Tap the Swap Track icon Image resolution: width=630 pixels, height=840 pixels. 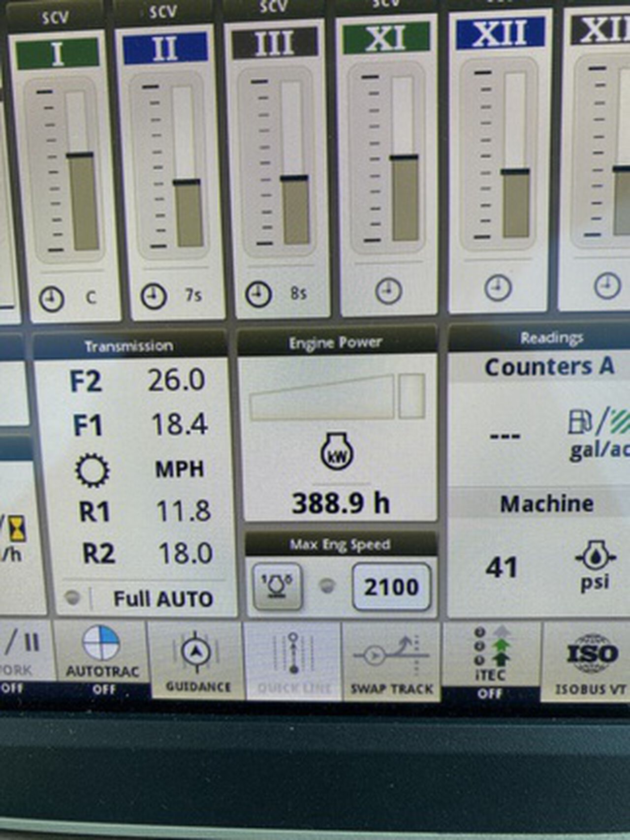392,660
